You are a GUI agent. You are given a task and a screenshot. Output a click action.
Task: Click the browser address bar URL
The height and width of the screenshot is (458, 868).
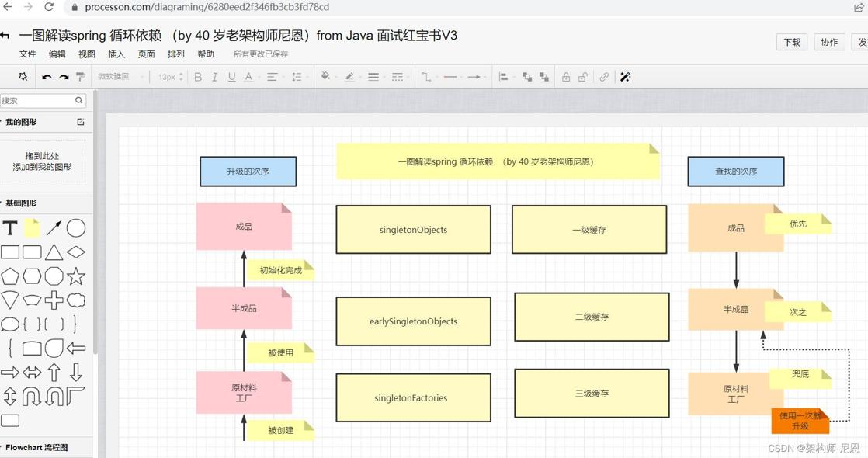207,7
